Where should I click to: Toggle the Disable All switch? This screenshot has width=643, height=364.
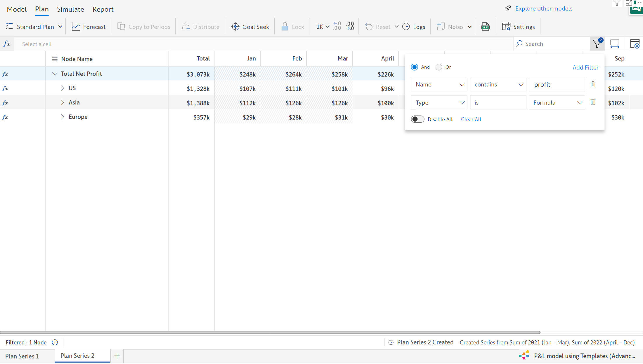417,119
